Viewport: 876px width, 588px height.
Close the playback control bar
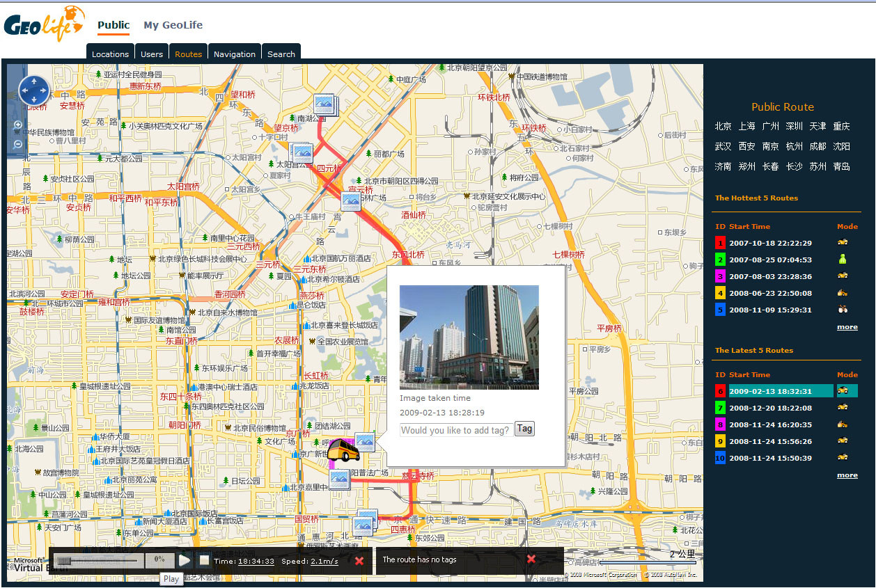359,561
